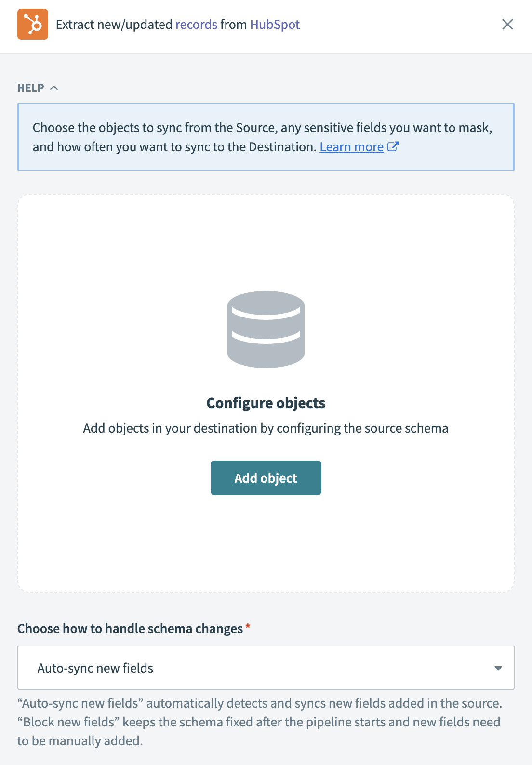Image resolution: width=532 pixels, height=765 pixels.
Task: Select the "Auto-sync new fields" value text
Action: [95, 668]
